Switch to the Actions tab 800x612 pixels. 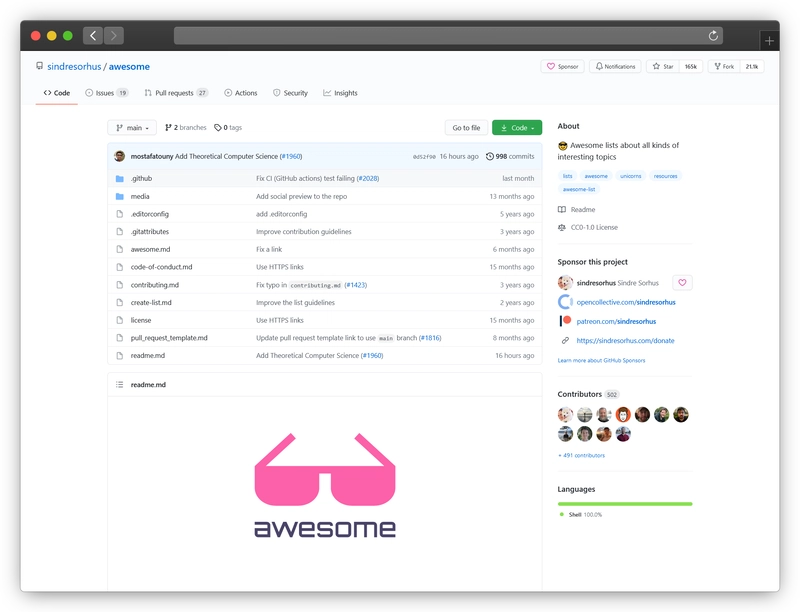point(241,93)
